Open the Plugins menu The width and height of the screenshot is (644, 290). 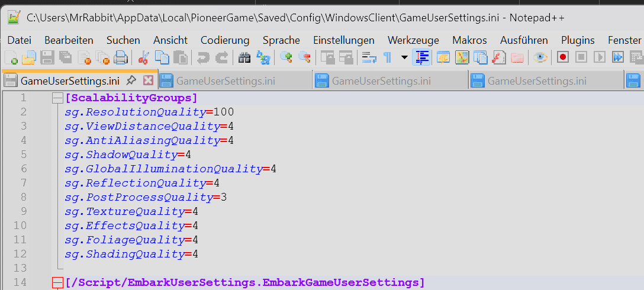578,40
